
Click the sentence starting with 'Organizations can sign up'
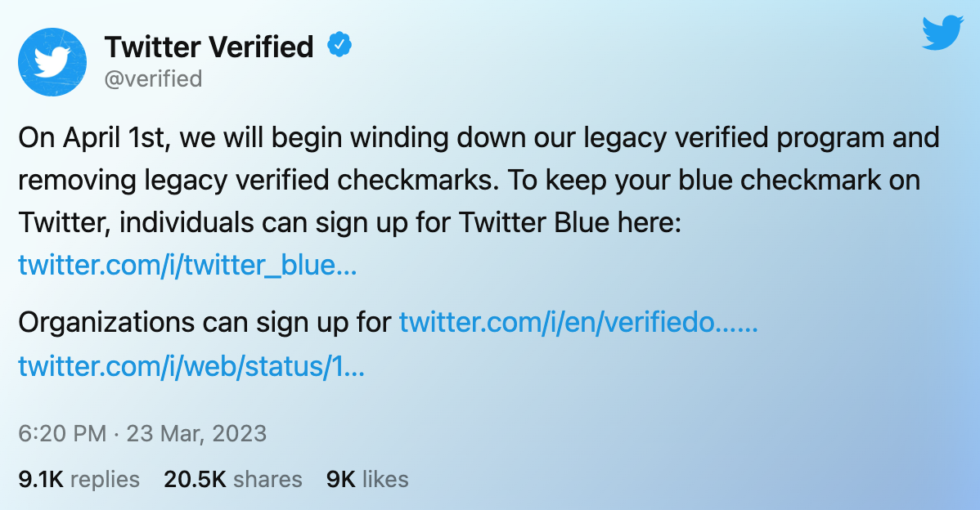pos(205,322)
